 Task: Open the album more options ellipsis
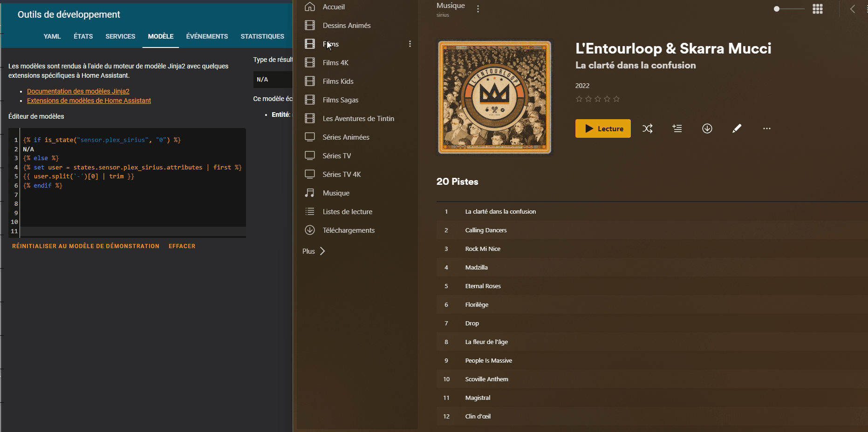pos(767,128)
